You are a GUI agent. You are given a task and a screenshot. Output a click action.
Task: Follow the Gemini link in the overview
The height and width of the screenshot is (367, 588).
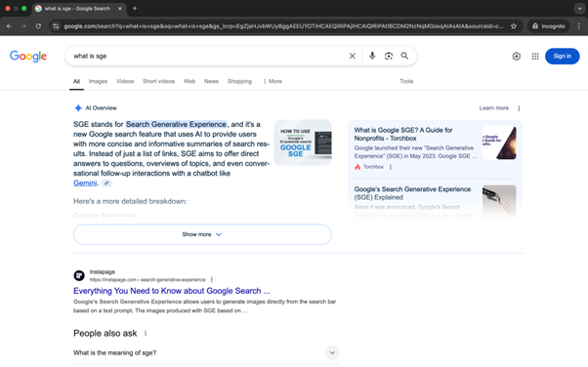coord(85,183)
